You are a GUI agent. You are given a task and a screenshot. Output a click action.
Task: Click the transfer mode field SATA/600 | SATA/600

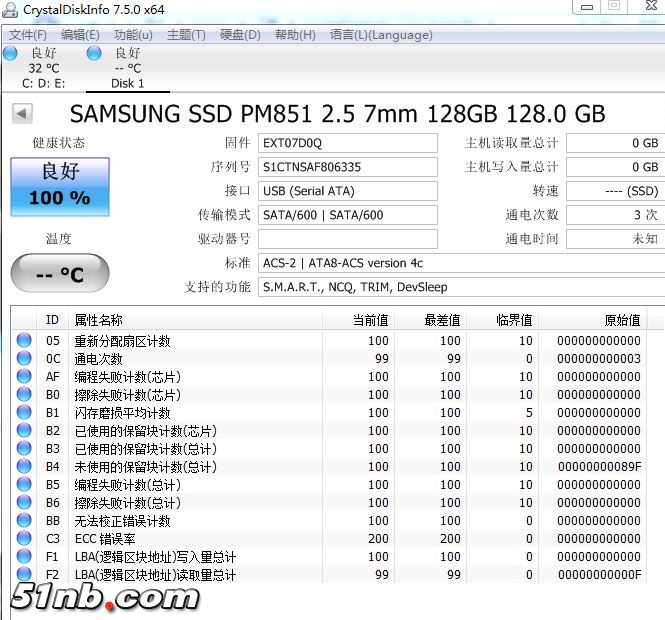pyautogui.click(x=348, y=215)
